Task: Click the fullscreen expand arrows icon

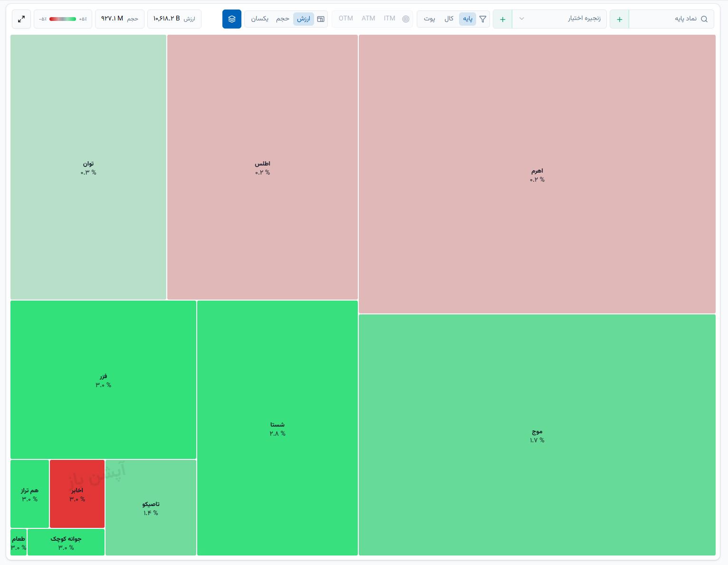Action: [x=21, y=19]
